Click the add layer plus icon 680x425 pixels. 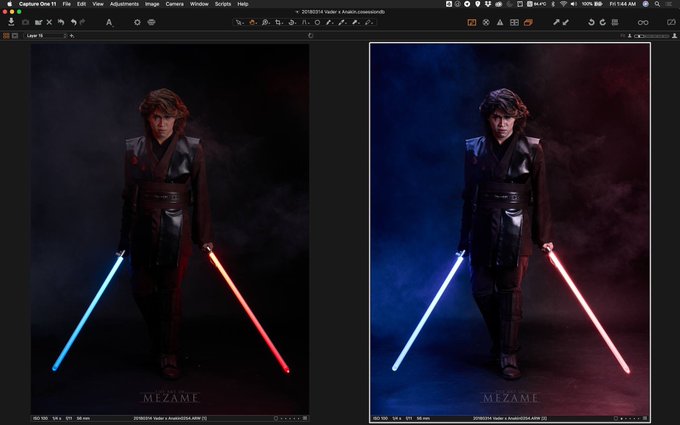72,36
